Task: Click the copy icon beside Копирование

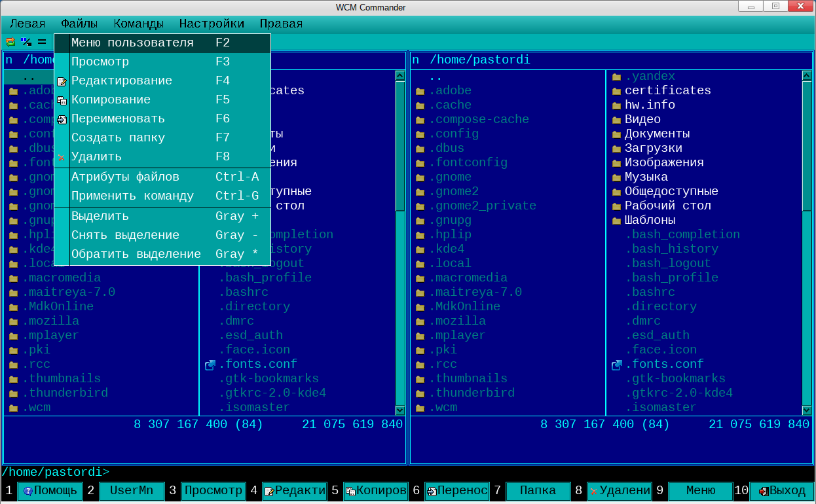Action: [62, 100]
